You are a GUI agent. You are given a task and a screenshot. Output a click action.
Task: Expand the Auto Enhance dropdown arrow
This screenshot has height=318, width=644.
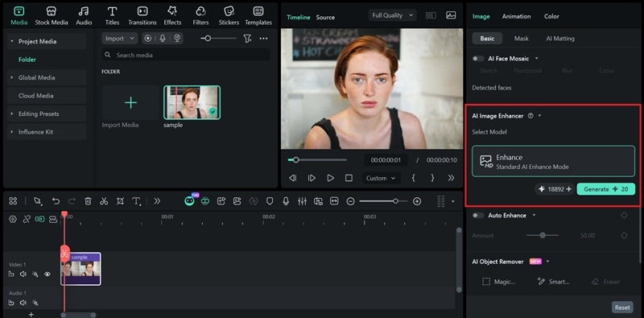point(535,215)
